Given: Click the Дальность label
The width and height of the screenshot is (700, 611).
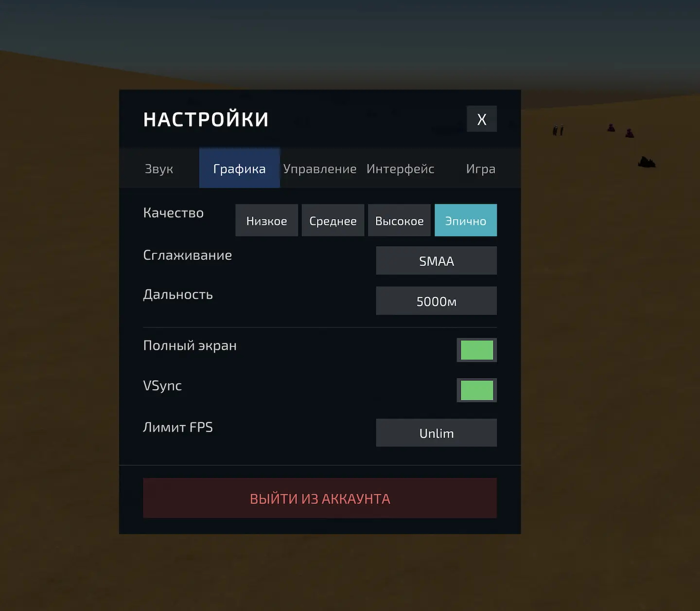Looking at the screenshot, I should coord(178,295).
